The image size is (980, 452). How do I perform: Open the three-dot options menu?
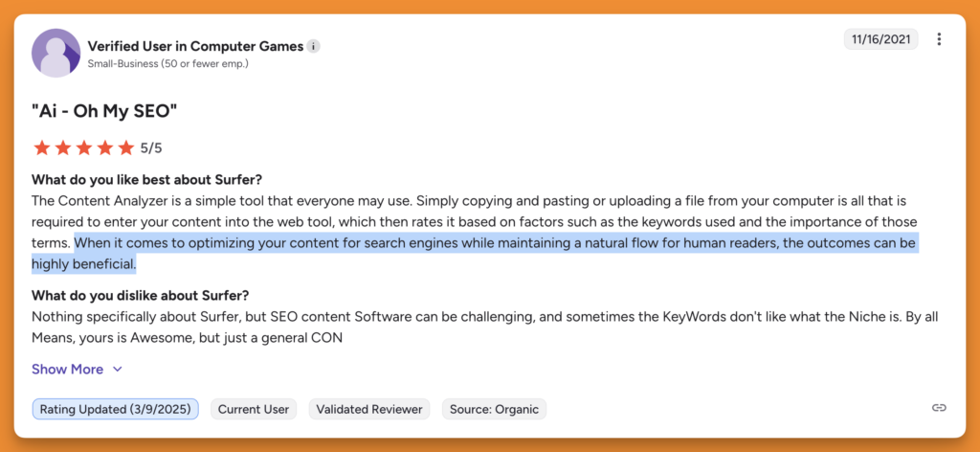tap(939, 39)
